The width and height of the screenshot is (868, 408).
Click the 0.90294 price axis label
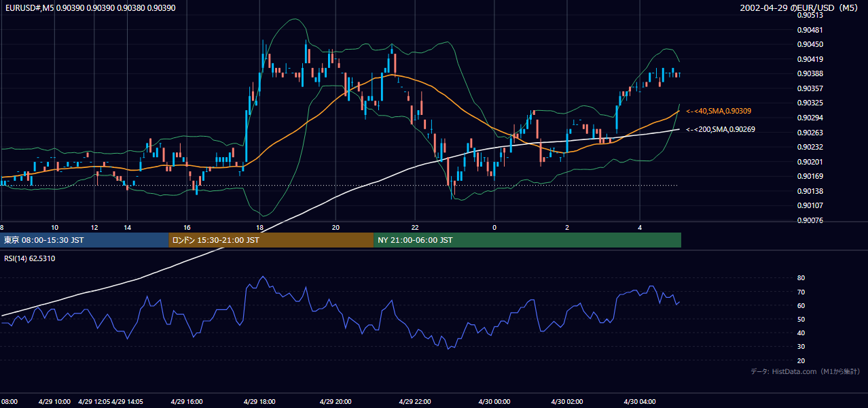pyautogui.click(x=810, y=118)
